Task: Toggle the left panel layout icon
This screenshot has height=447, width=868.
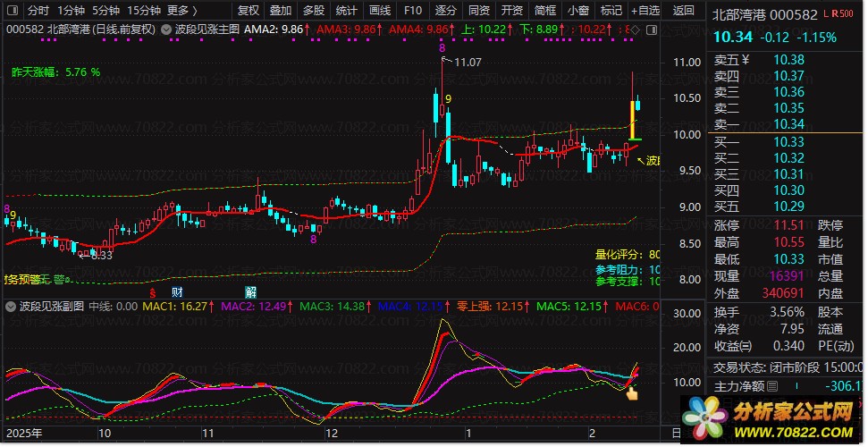Action: [x=13, y=11]
